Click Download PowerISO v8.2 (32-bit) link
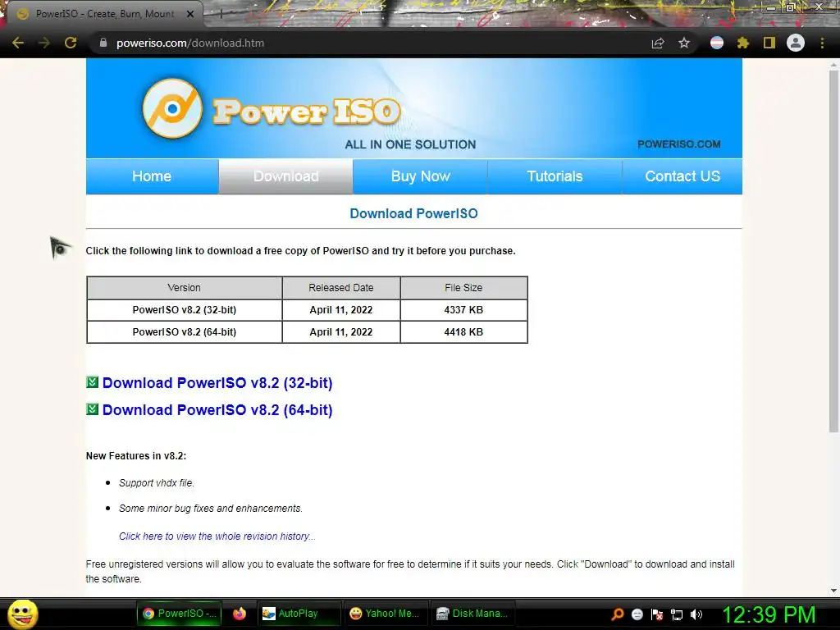The width and height of the screenshot is (840, 630). click(x=217, y=382)
